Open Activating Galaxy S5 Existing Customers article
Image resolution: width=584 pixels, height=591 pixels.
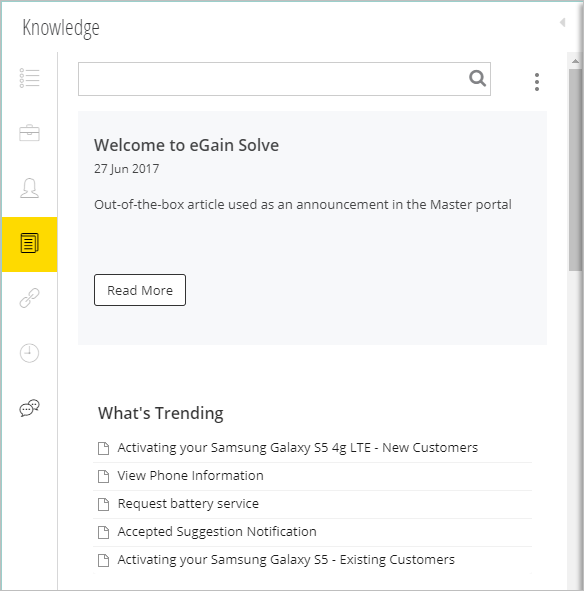(286, 560)
